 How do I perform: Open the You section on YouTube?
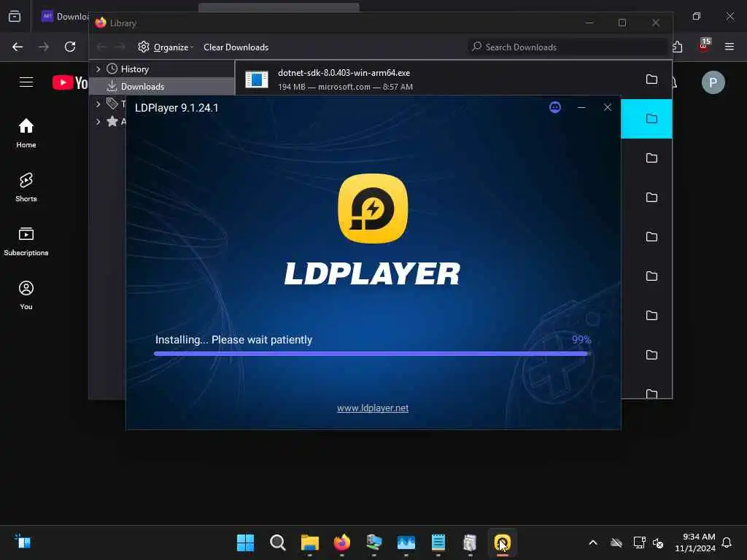[26, 295]
